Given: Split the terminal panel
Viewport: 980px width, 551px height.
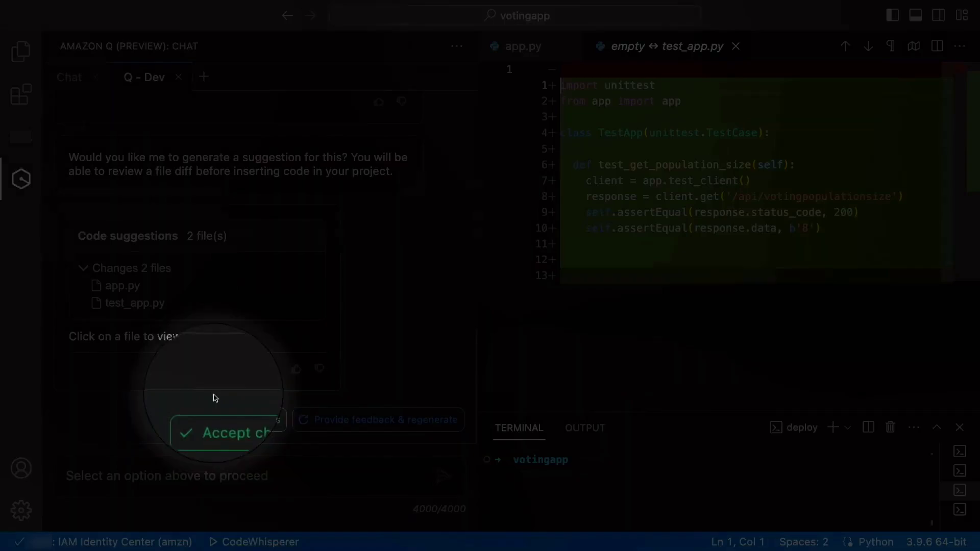Looking at the screenshot, I should point(868,427).
